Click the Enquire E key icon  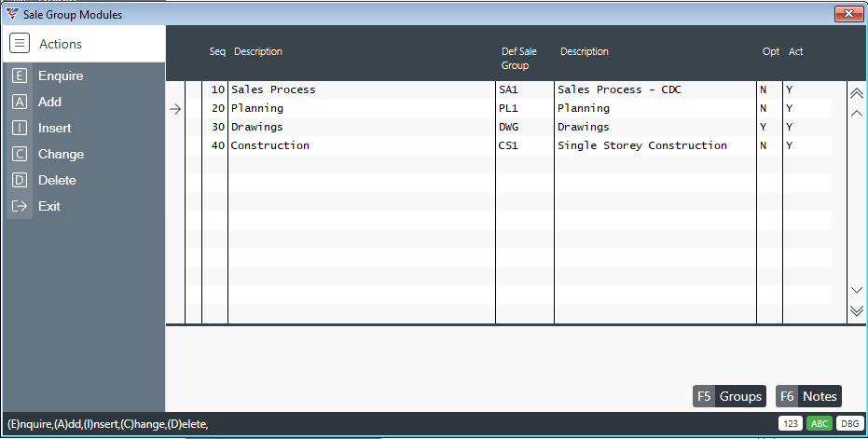pyautogui.click(x=20, y=75)
